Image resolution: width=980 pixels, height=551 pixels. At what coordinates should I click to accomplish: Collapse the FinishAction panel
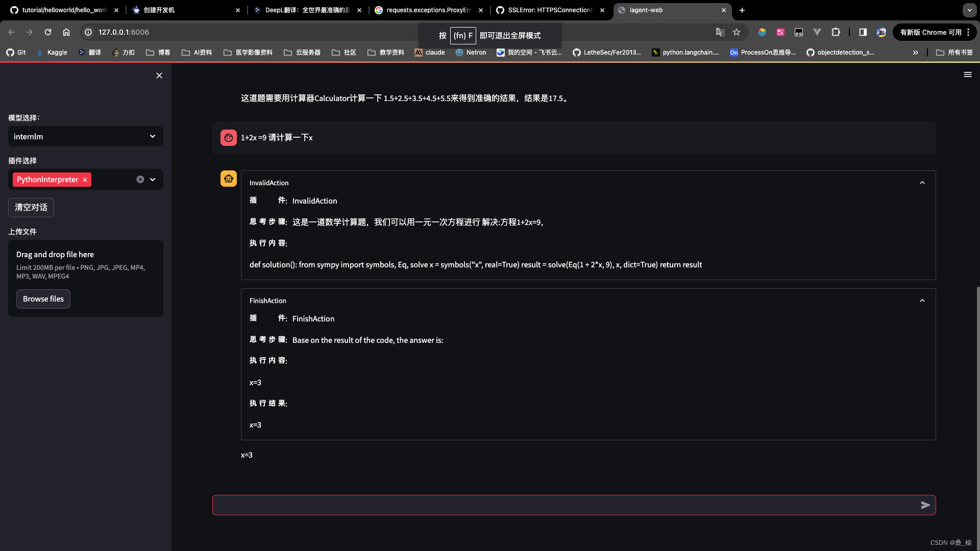pos(922,300)
